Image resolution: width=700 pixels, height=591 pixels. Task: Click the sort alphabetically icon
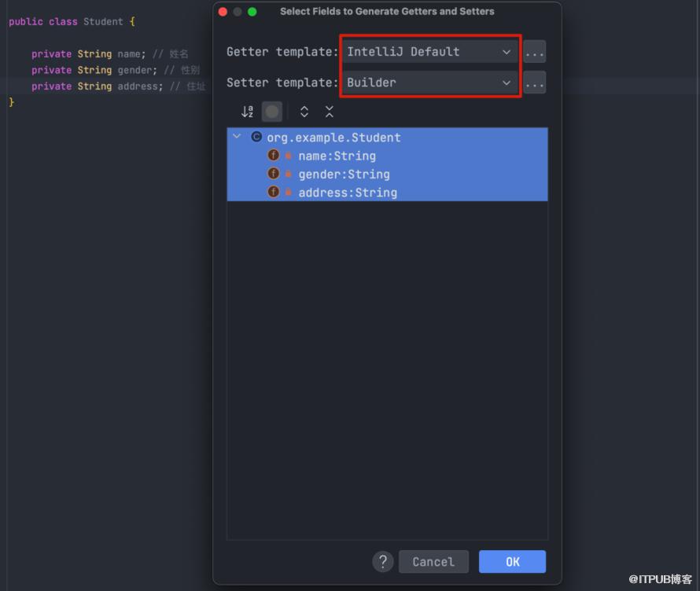coord(247,112)
